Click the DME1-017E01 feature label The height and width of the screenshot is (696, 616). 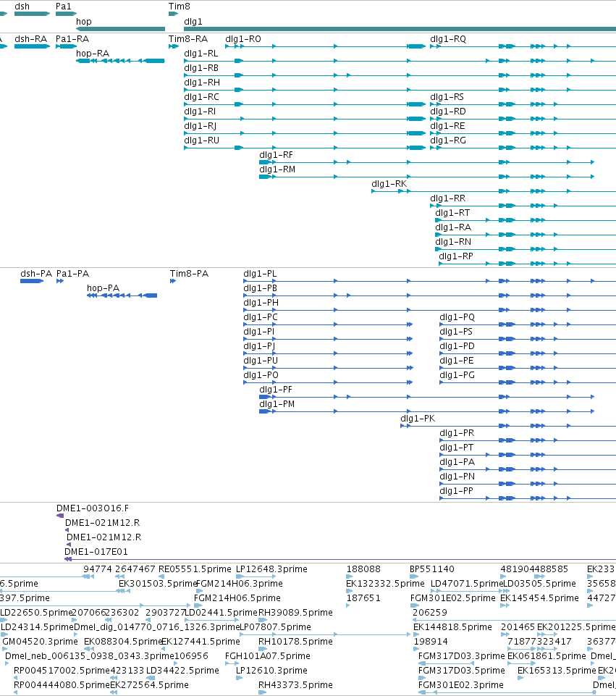tap(96, 552)
